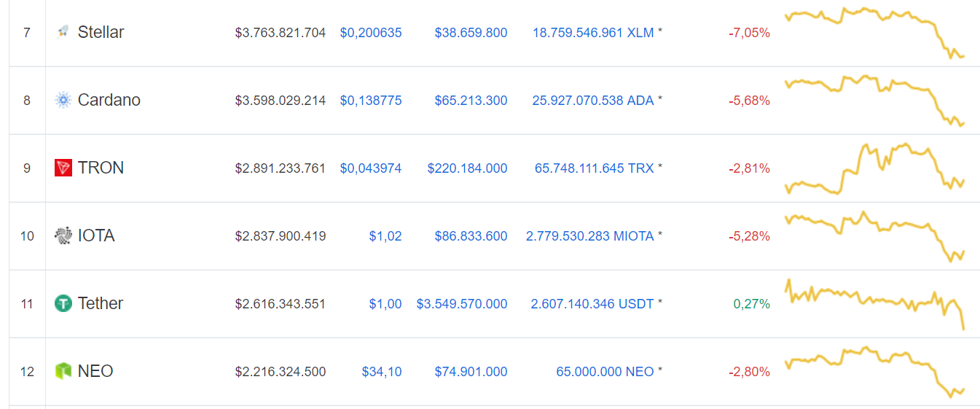Click the IOTA coin logo icon
Viewport: 980px width, 409px height.
point(63,235)
